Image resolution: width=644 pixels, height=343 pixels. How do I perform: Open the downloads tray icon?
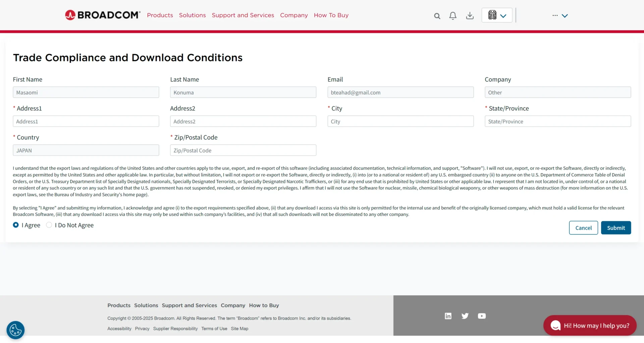point(470,16)
